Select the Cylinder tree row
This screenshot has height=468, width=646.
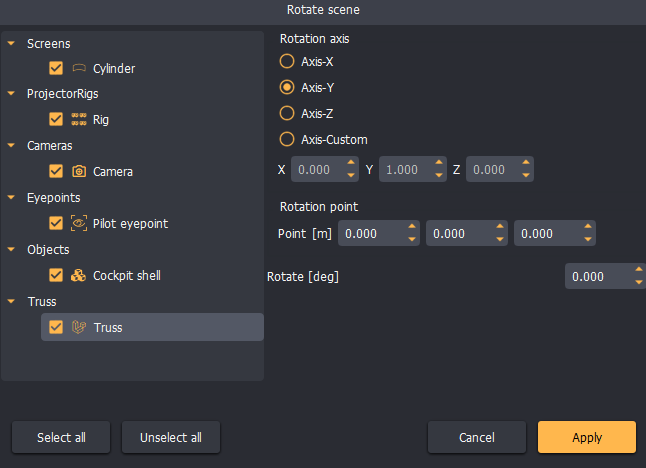click(152, 68)
